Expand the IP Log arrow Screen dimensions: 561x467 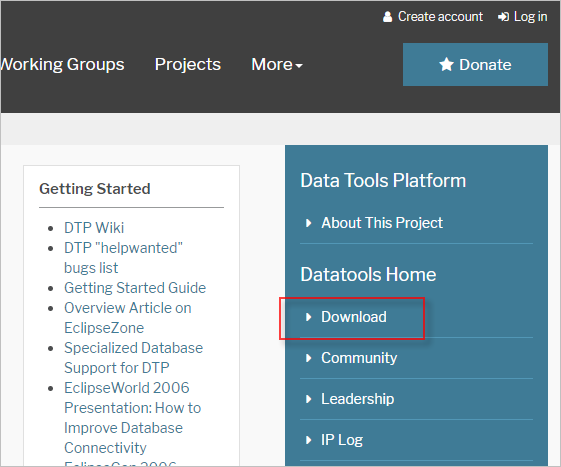click(x=308, y=440)
